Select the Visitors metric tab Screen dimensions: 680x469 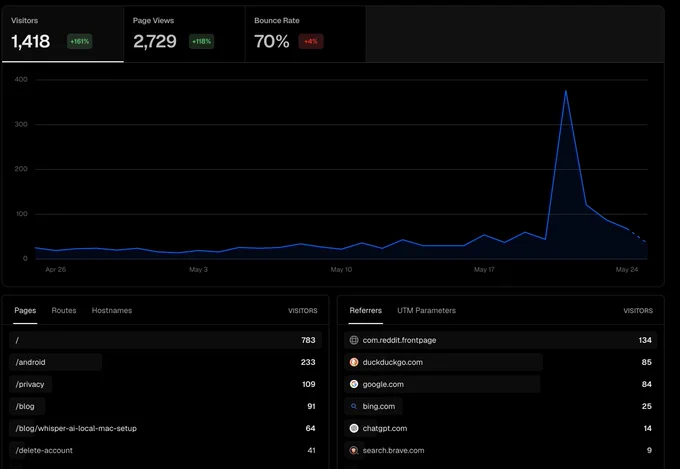pyautogui.click(x=63, y=34)
